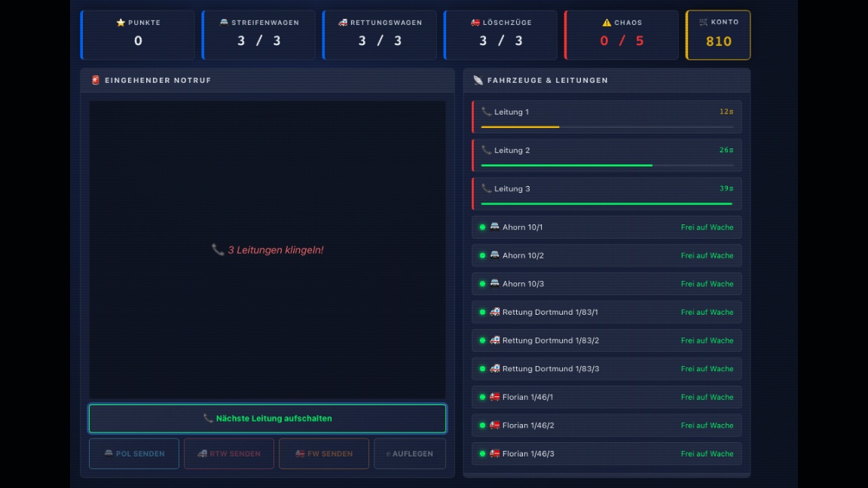Screen dimensions: 868x488
Task: Click the ambulance icon in Rettungswagen card
Action: [343, 23]
